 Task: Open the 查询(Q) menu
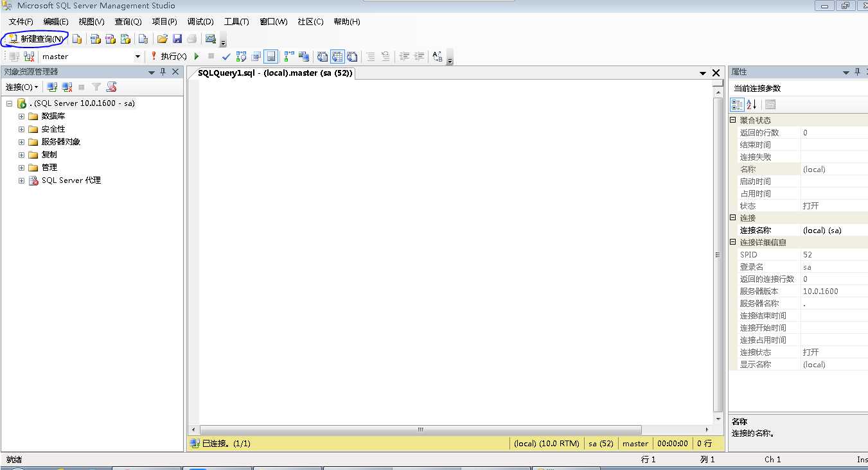[128, 22]
